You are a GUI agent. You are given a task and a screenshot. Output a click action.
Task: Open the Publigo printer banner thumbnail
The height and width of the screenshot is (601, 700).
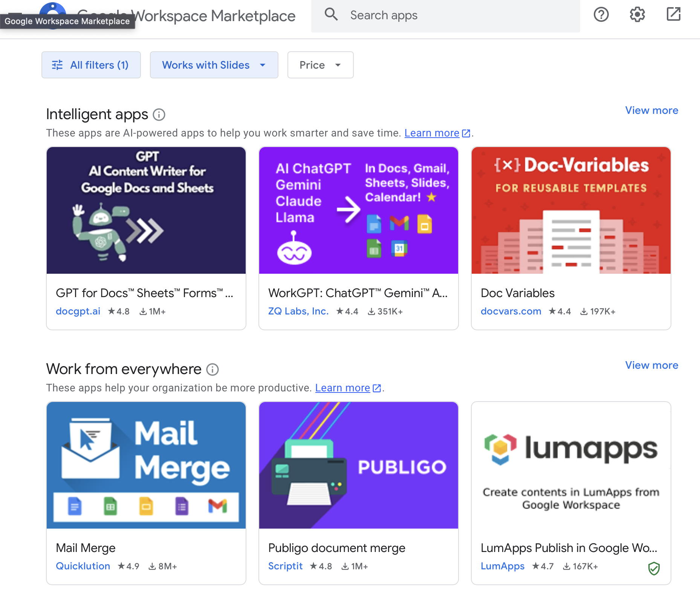pyautogui.click(x=359, y=465)
